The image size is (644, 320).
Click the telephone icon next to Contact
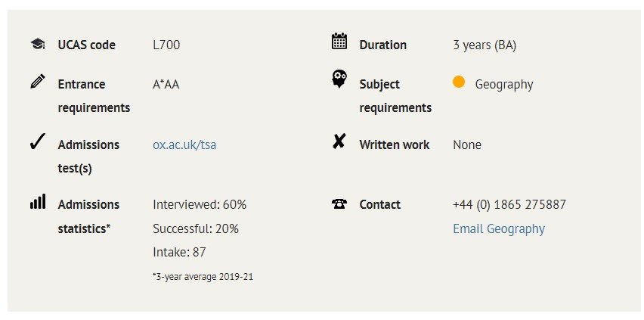[x=339, y=203]
